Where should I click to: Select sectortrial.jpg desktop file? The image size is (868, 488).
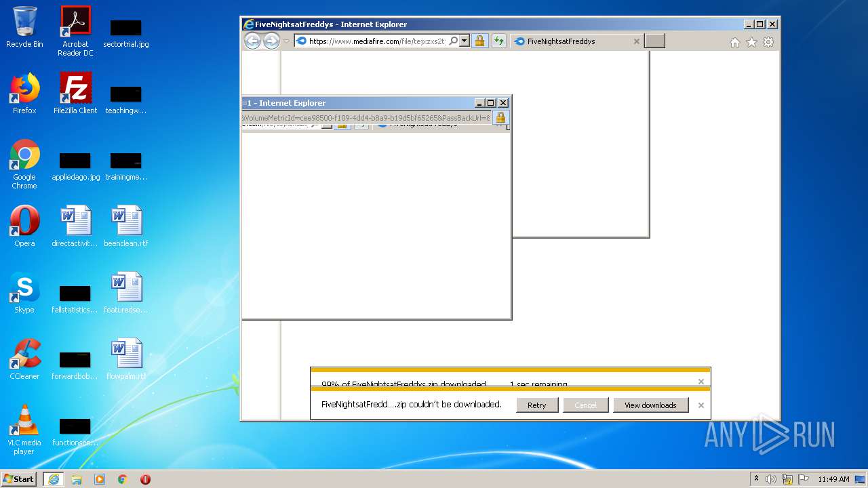[x=126, y=34]
